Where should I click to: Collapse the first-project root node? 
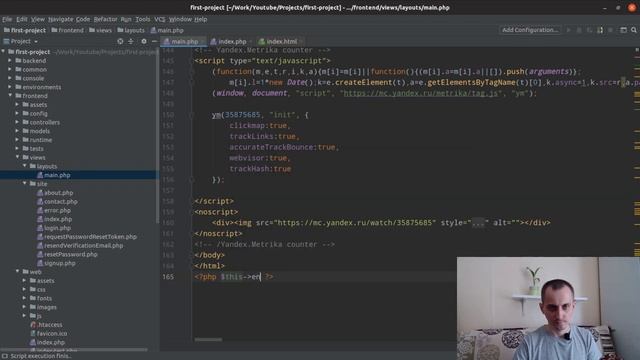[x=3, y=52]
